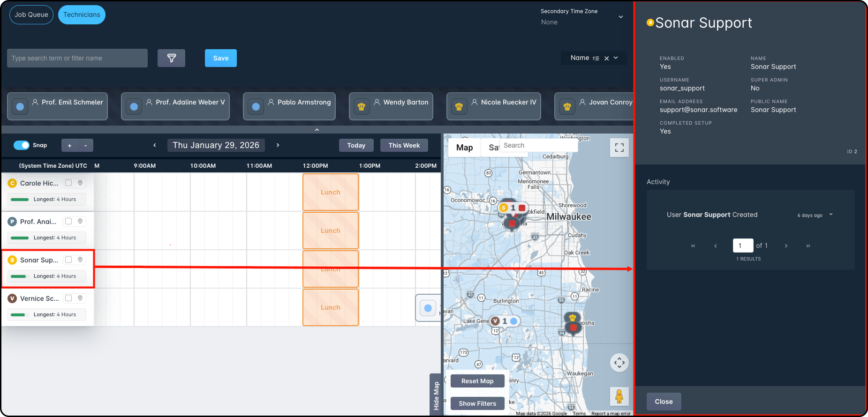Show Vernice Sc... location with the pin icon

coord(80,298)
